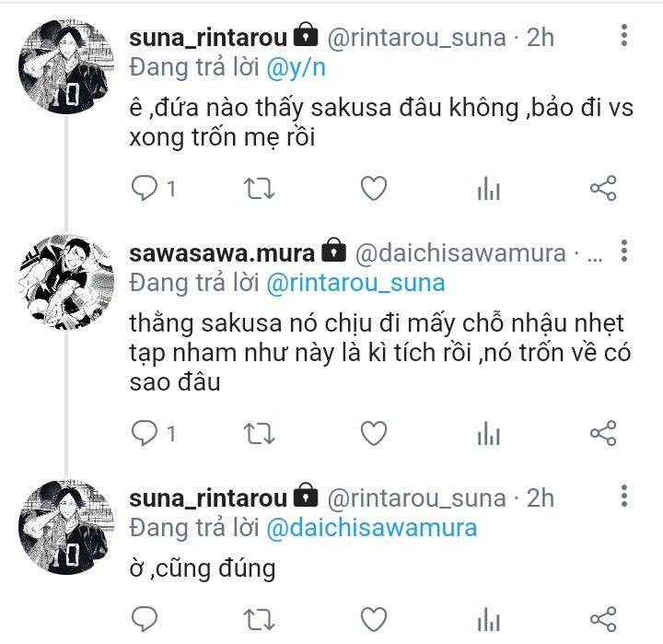Viewport: 663px width, 644px height.
Task: Like sawasawa.mura's tweet
Action: (373, 432)
